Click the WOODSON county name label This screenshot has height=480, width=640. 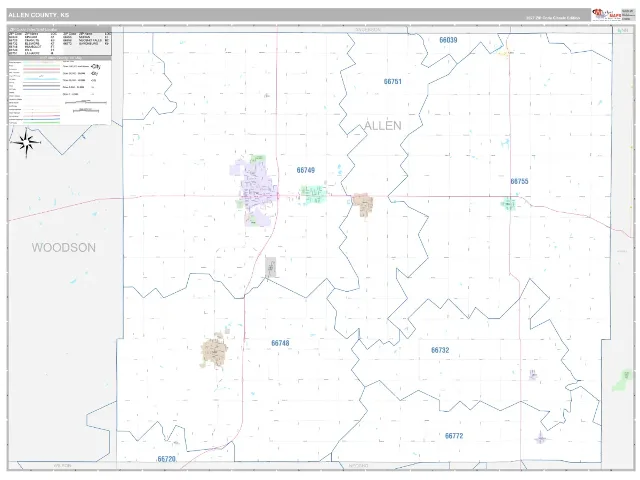pyautogui.click(x=64, y=247)
